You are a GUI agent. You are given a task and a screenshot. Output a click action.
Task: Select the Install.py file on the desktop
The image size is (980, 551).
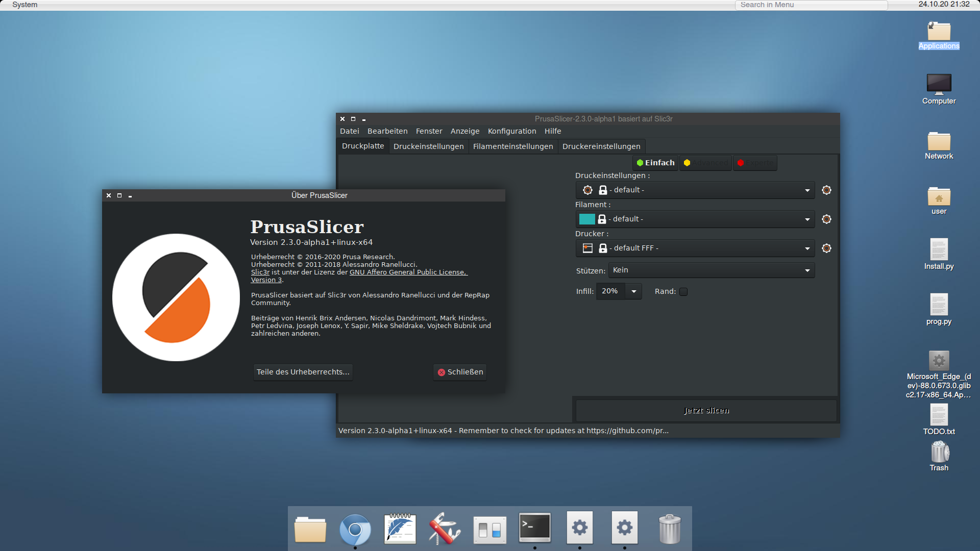click(939, 254)
